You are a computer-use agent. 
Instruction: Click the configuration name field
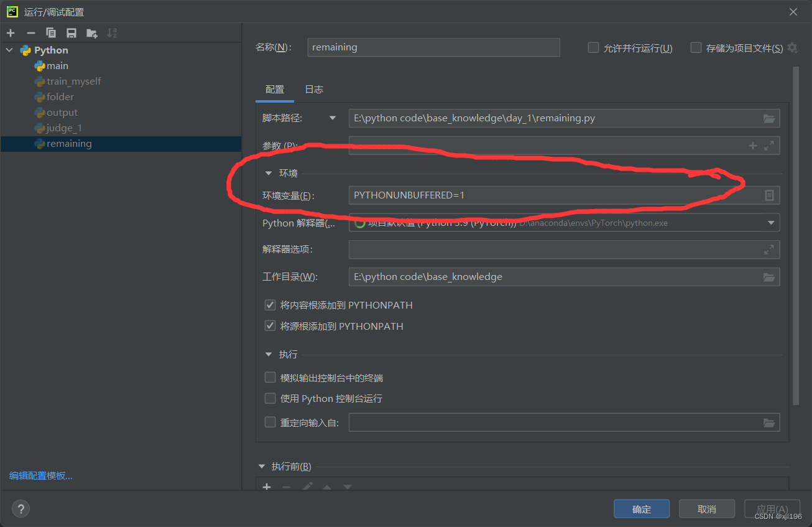coord(433,47)
